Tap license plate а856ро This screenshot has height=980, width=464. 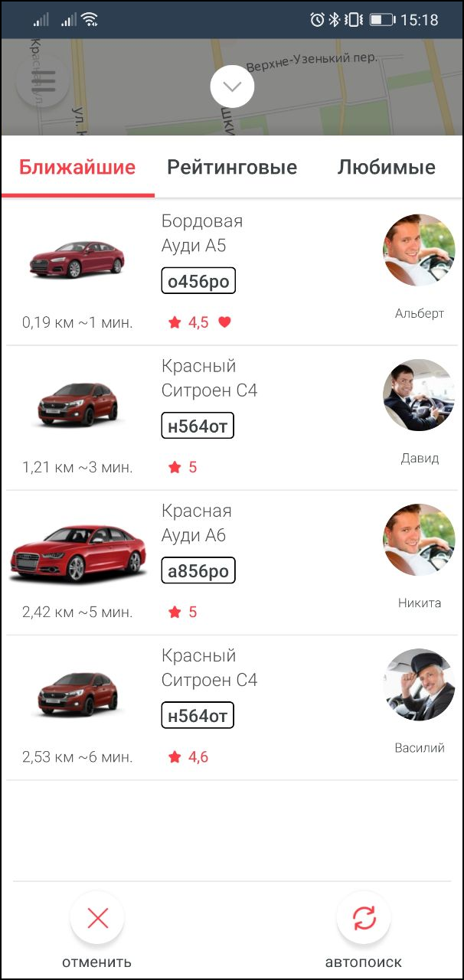[198, 570]
